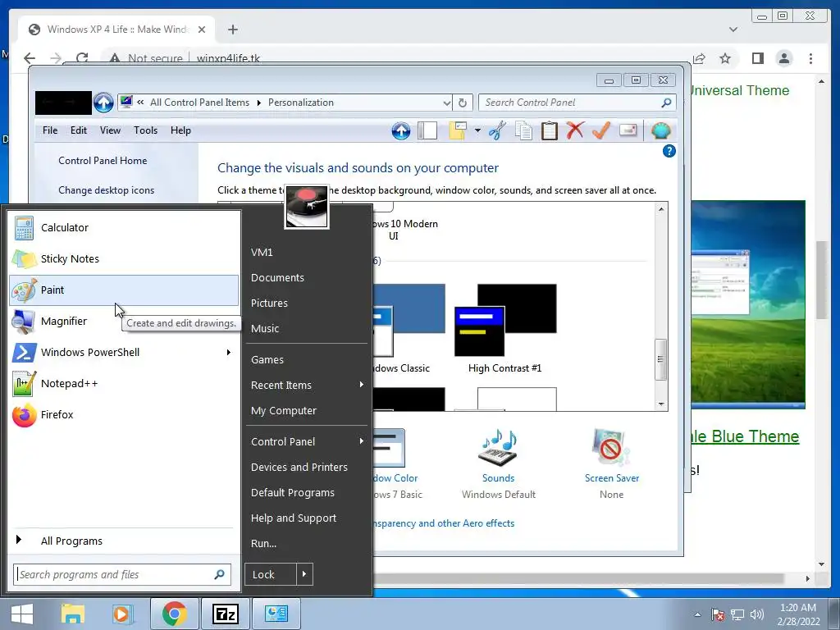
Task: Launch Sticky Notes
Action: click(124, 258)
